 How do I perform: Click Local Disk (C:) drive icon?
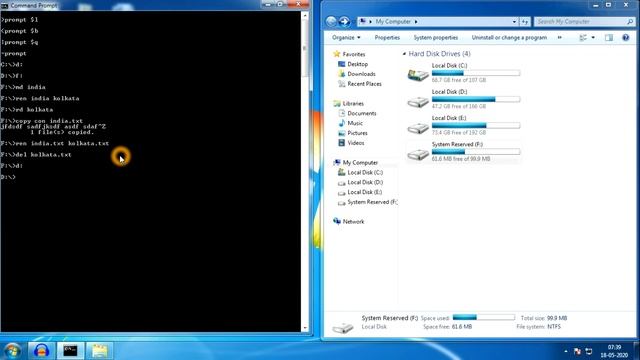tap(418, 75)
